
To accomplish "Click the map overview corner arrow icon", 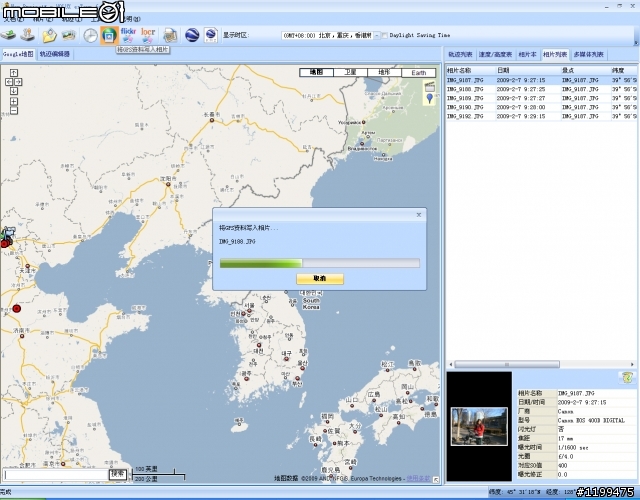I will 436,480.
